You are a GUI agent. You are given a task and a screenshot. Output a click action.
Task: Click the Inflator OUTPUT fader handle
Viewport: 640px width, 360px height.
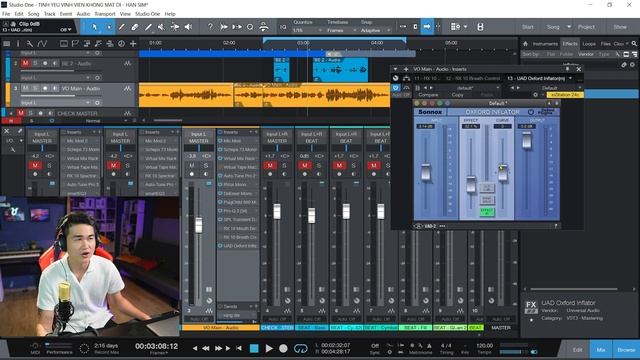527,140
